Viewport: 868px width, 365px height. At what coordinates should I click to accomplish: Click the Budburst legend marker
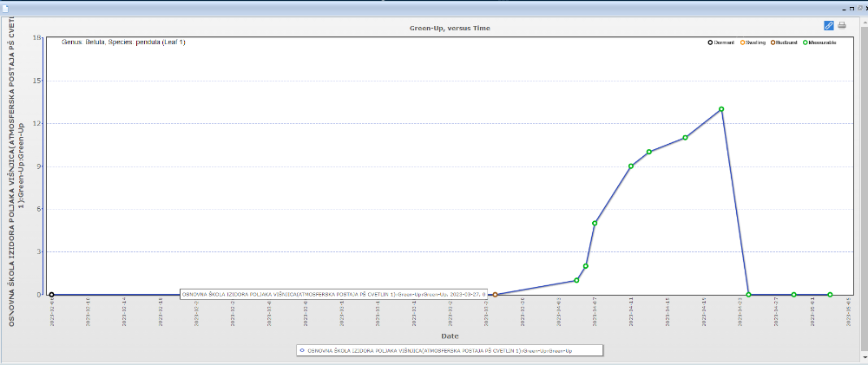click(773, 42)
